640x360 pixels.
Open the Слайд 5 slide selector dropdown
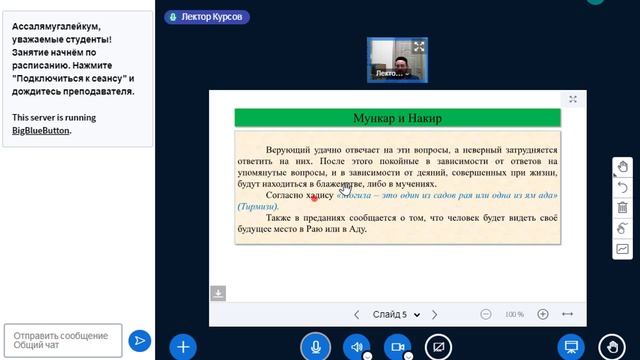click(x=396, y=314)
